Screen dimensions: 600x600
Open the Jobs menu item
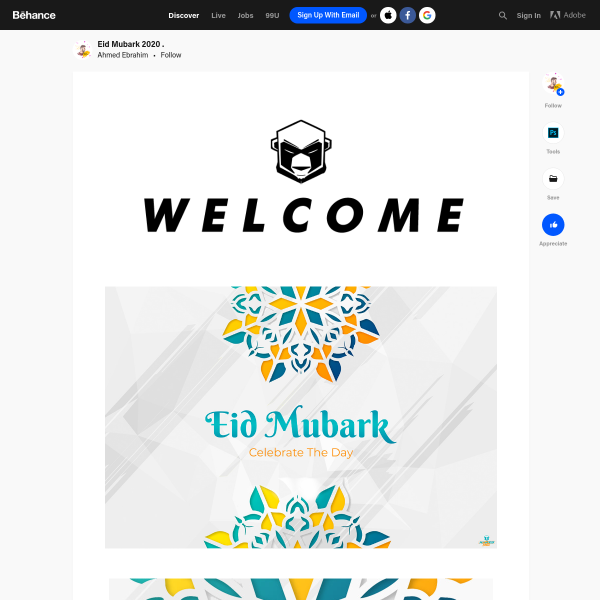click(x=245, y=16)
